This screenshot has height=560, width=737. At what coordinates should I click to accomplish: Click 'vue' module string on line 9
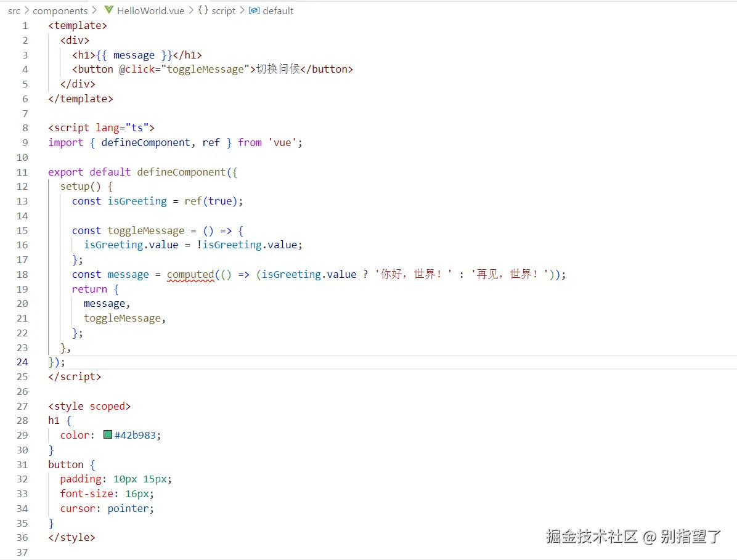pos(282,142)
